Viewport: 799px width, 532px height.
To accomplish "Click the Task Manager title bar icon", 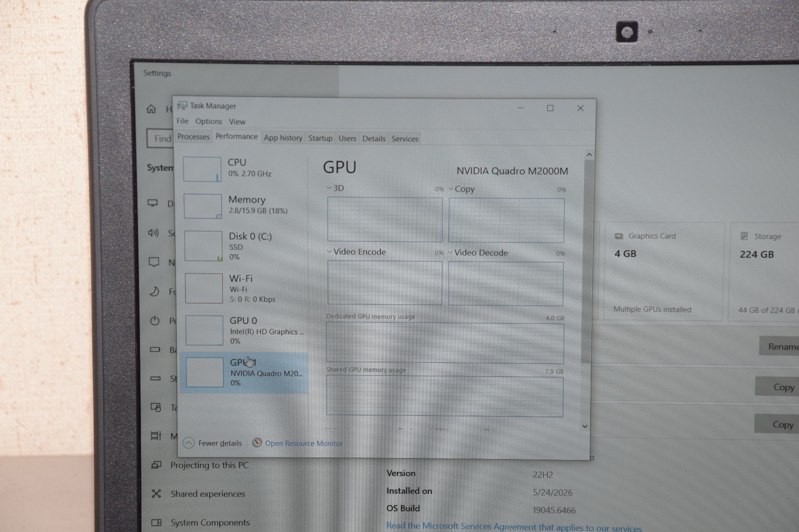I will (x=182, y=105).
